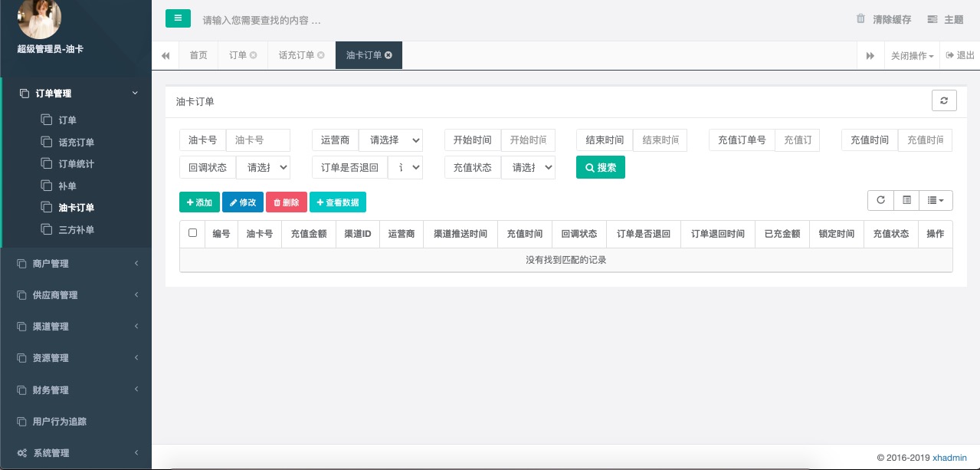
Task: Open the 运营商 select dropdown
Action: [x=391, y=140]
